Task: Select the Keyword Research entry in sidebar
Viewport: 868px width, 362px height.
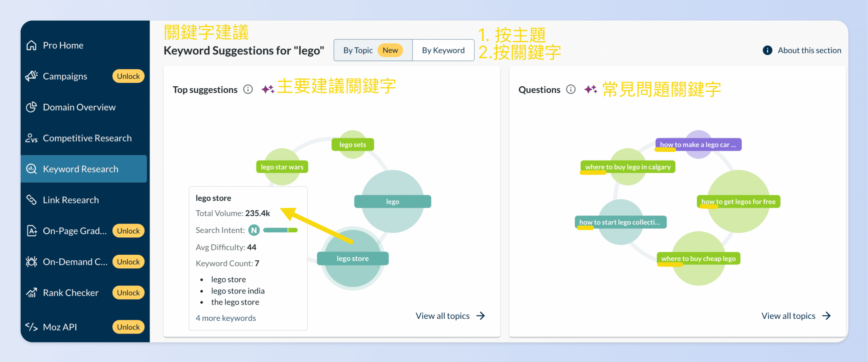Action: [x=80, y=169]
